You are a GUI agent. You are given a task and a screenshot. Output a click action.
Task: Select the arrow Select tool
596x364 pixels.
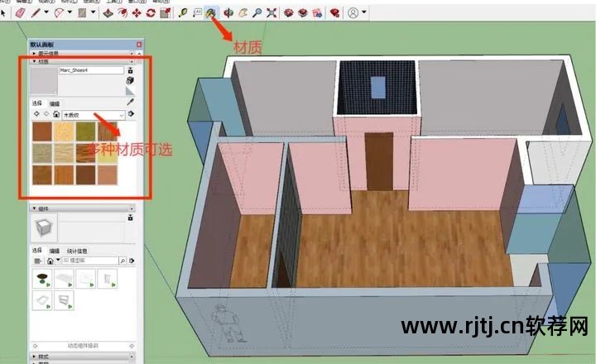pos(3,13)
